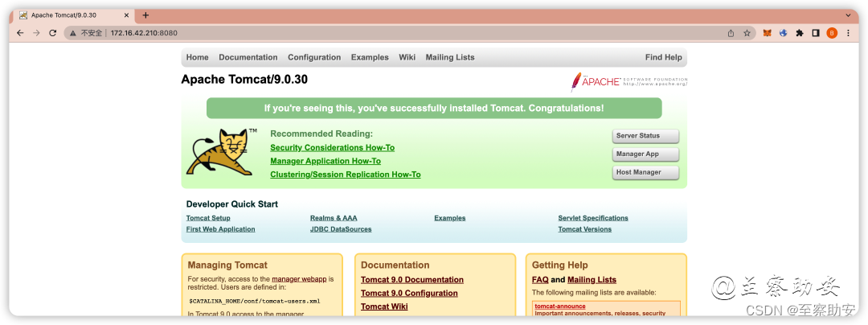Open Chrome three-dot menu
The height and width of the screenshot is (325, 868).
(x=848, y=33)
